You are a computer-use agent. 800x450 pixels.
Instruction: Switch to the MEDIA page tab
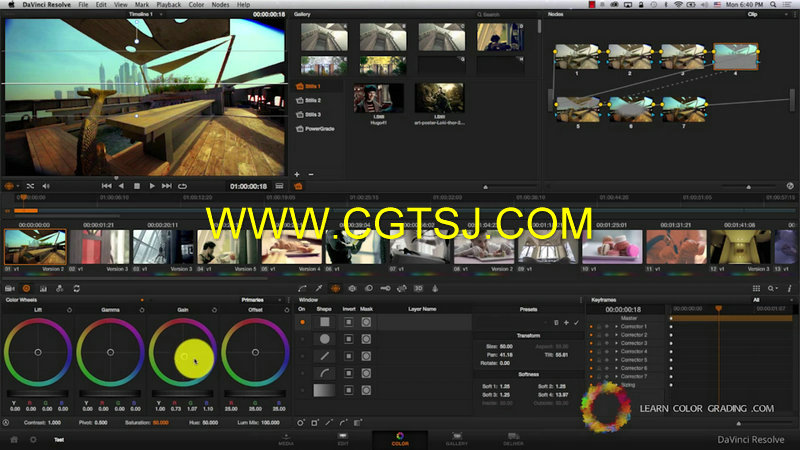tap(286, 439)
